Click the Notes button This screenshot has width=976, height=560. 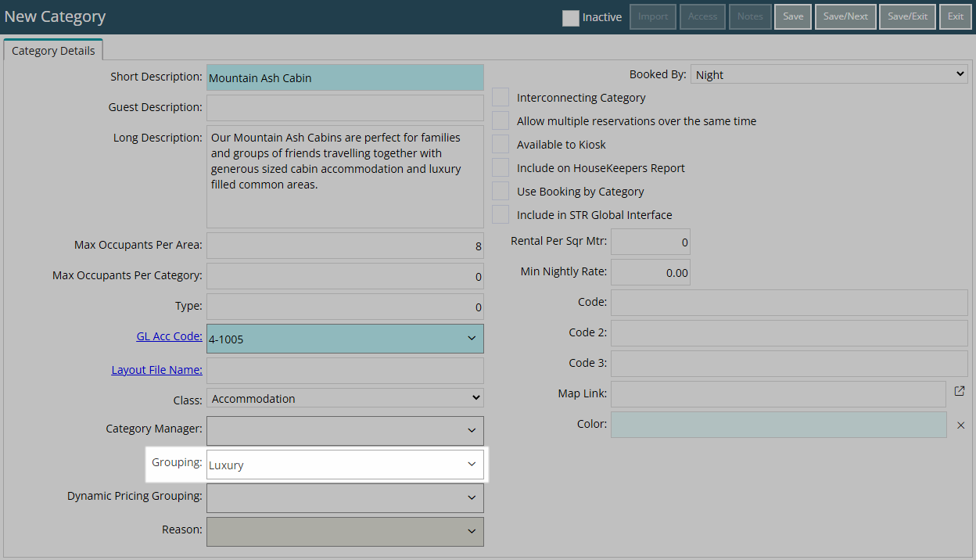750,16
